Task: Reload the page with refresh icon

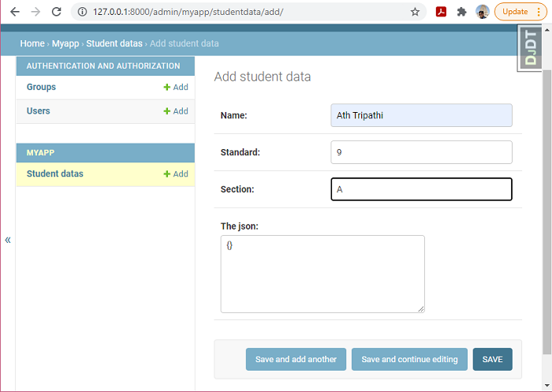Action: [56, 12]
